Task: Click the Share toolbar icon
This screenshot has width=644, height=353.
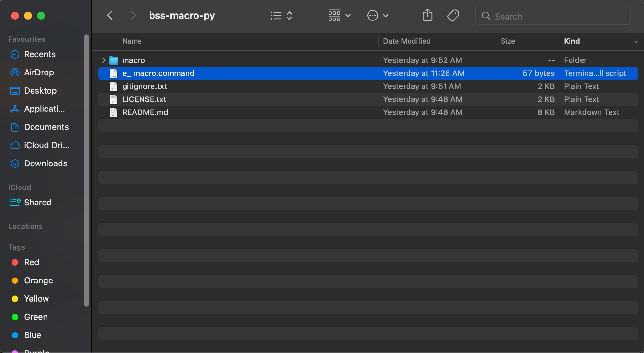Action: pos(427,15)
